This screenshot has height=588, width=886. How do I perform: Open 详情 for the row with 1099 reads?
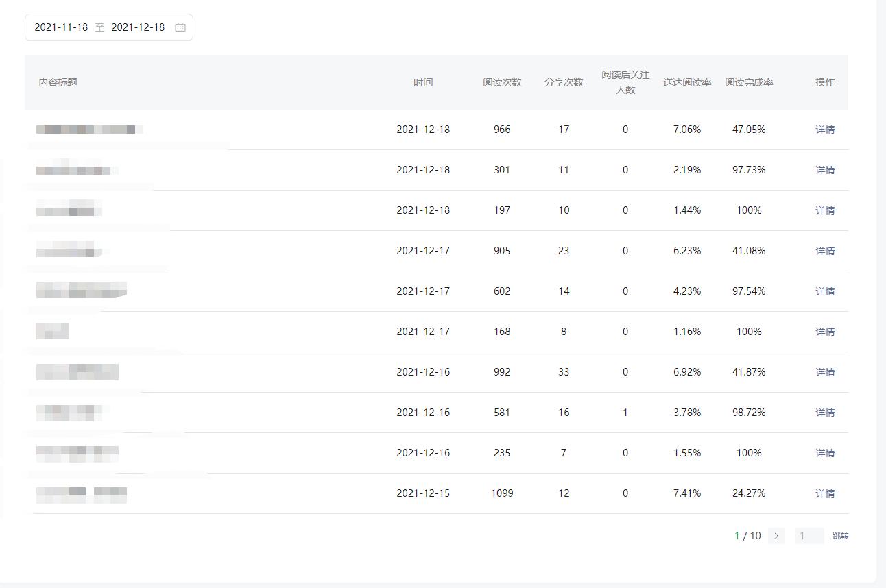point(825,493)
